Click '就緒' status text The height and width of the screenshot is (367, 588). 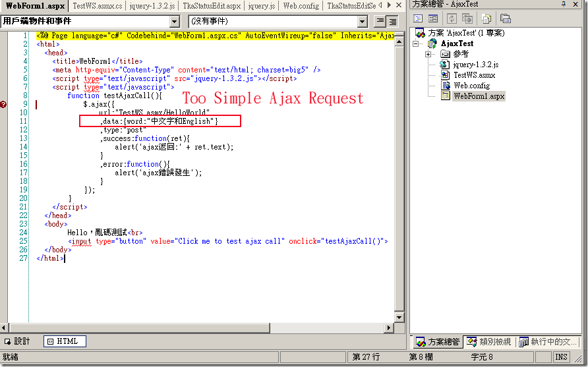point(10,356)
